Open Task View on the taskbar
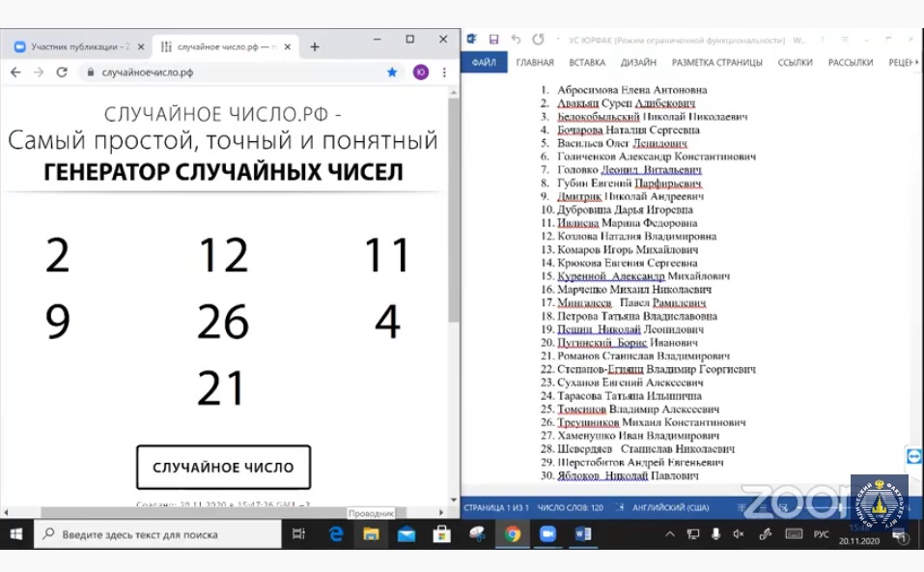Image resolution: width=924 pixels, height=572 pixels. point(298,534)
